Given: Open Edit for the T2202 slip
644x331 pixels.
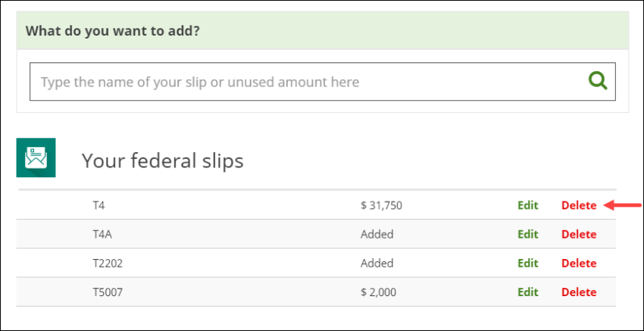Looking at the screenshot, I should coord(527,263).
